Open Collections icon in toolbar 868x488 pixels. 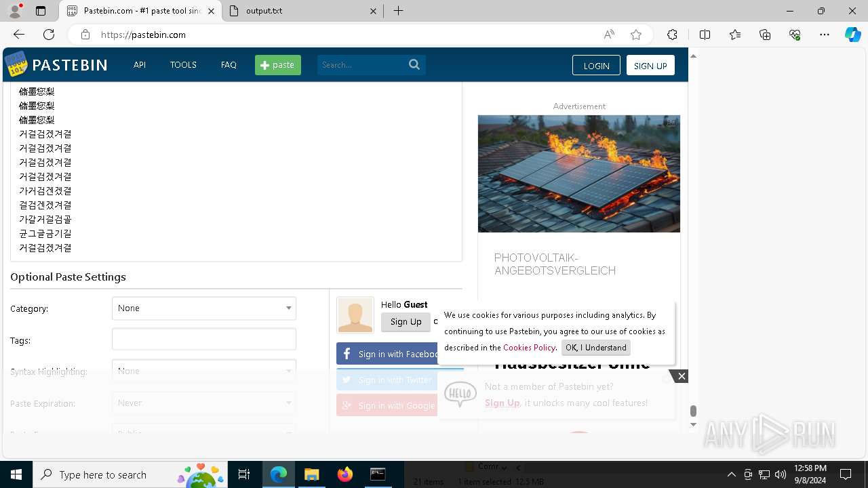pyautogui.click(x=765, y=35)
